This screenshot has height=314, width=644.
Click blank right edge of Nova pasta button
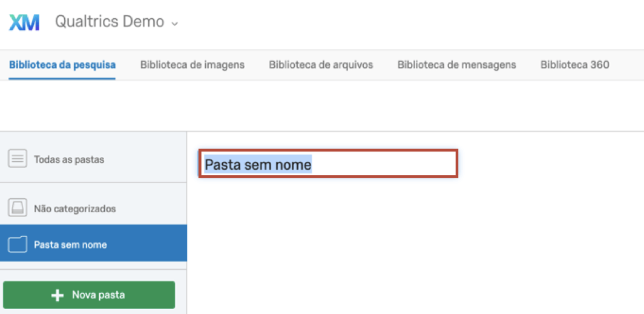[160, 295]
